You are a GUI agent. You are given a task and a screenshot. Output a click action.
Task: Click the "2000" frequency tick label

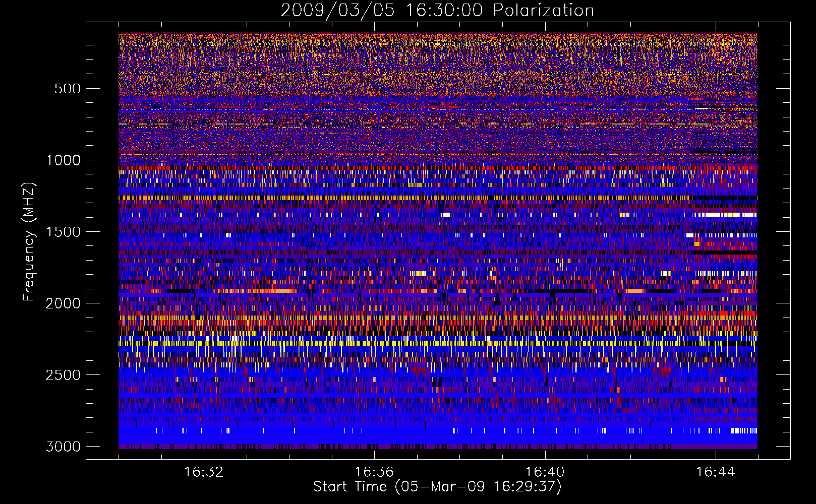pyautogui.click(x=63, y=303)
